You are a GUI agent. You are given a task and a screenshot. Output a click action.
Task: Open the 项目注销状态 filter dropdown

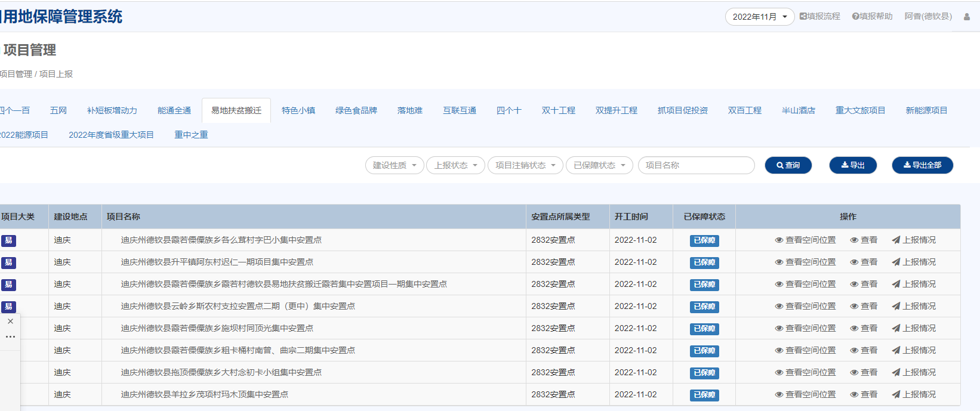525,165
